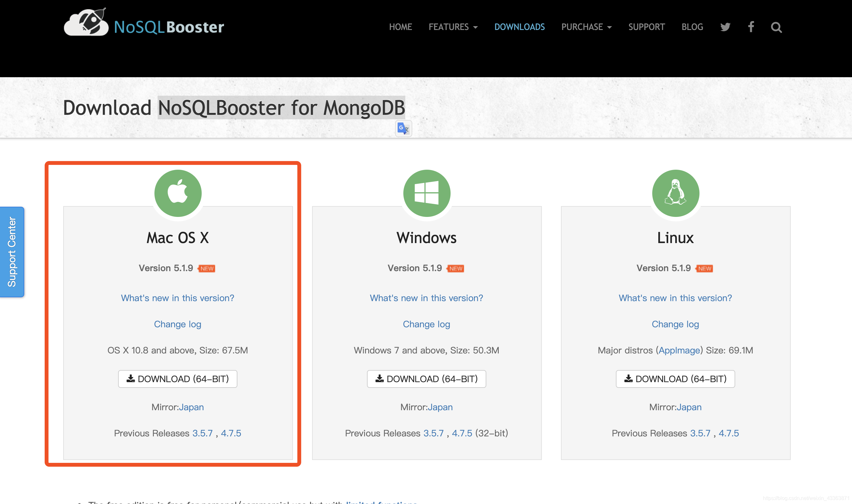This screenshot has height=504, width=852.
Task: Go to the HOME menu item
Action: pyautogui.click(x=400, y=27)
